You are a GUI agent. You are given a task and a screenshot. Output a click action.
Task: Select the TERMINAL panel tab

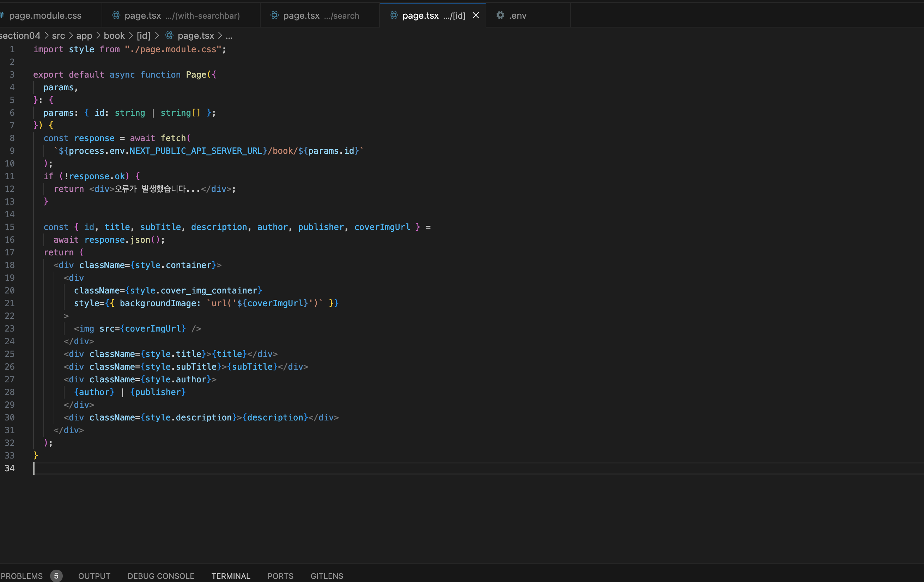tap(231, 576)
